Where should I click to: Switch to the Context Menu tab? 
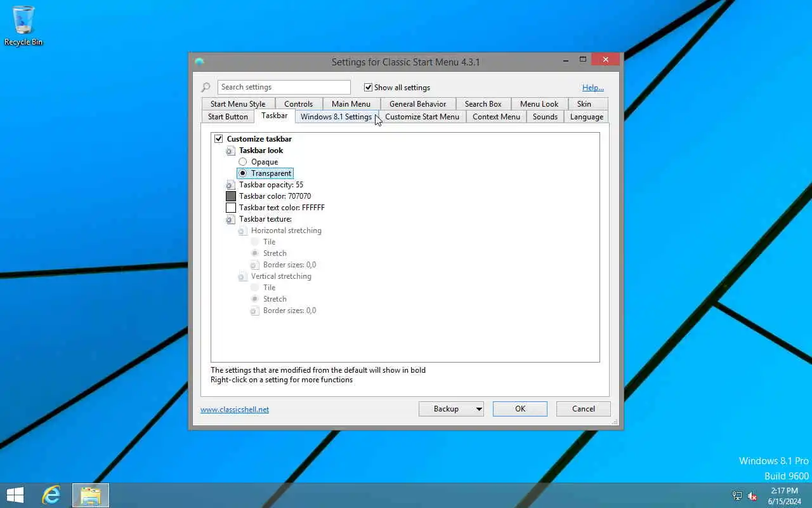pyautogui.click(x=496, y=117)
